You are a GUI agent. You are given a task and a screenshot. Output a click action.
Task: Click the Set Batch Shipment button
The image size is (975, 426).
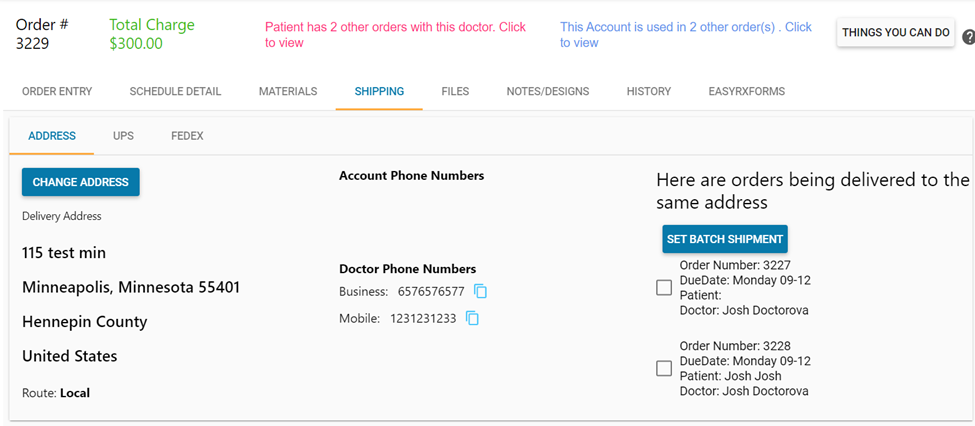tap(725, 239)
